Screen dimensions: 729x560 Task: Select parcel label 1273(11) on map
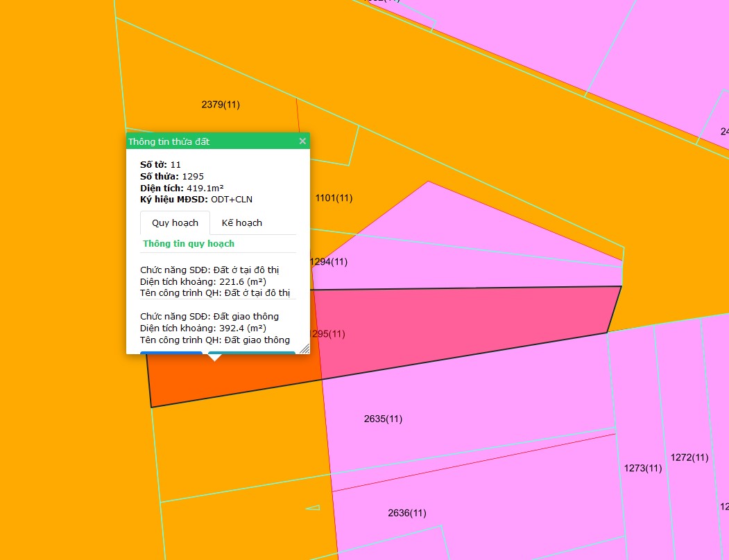(643, 468)
